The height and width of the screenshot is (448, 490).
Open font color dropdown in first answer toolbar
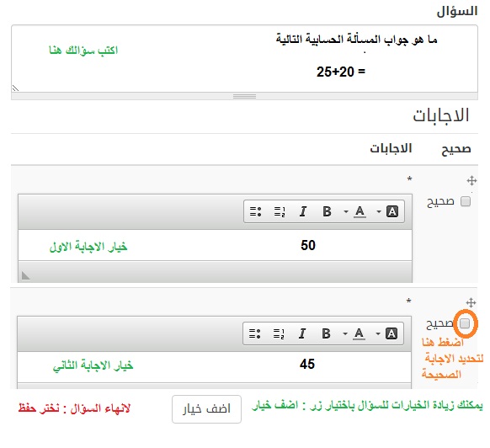[x=346, y=211]
